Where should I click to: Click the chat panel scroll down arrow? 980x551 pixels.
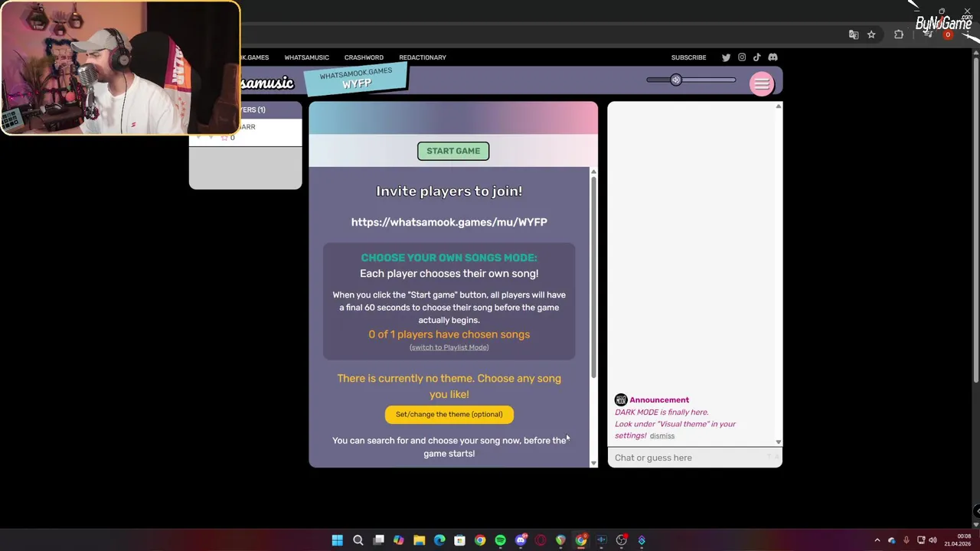coord(779,442)
